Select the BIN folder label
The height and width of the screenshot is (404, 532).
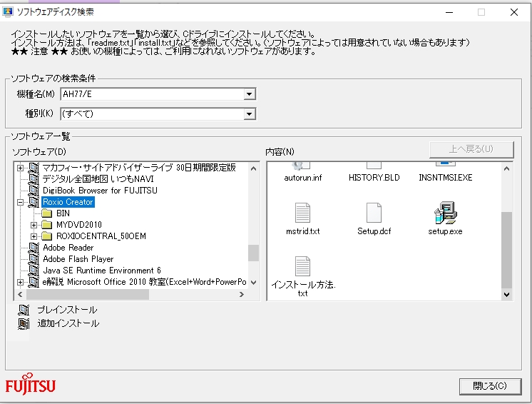point(63,213)
